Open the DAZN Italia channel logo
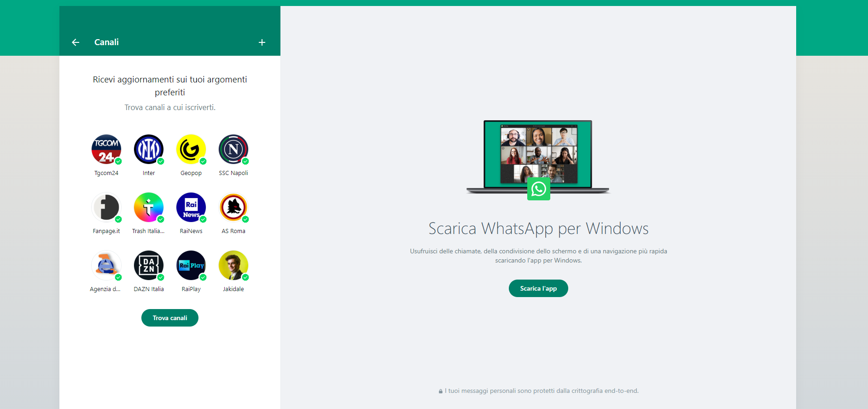 coord(149,265)
